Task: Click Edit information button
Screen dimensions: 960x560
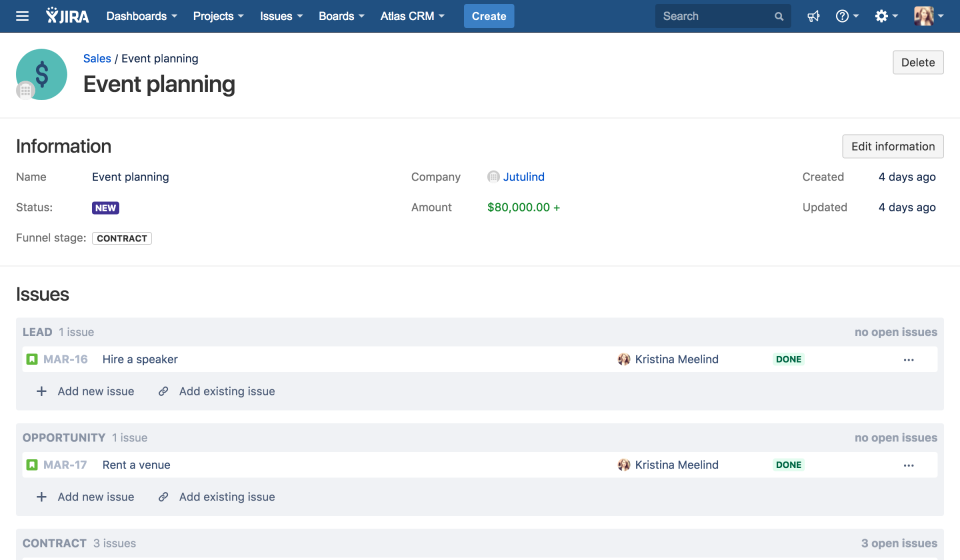Action: [893, 146]
